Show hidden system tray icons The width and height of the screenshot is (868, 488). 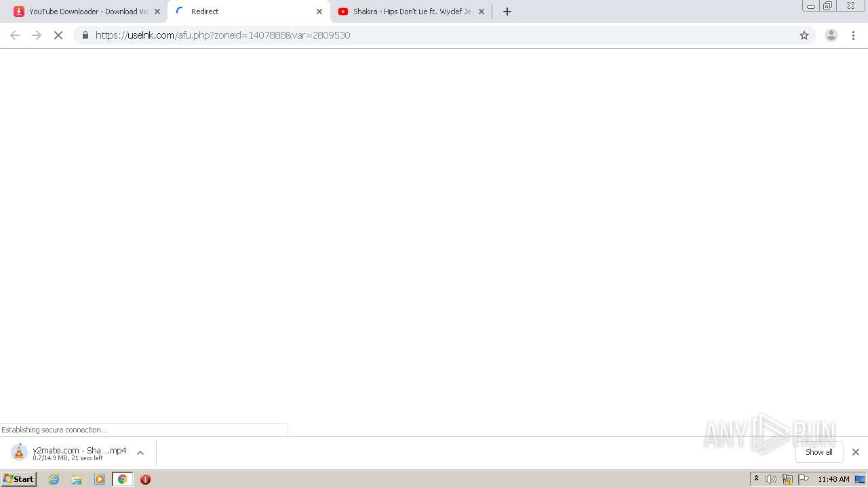tap(756, 479)
